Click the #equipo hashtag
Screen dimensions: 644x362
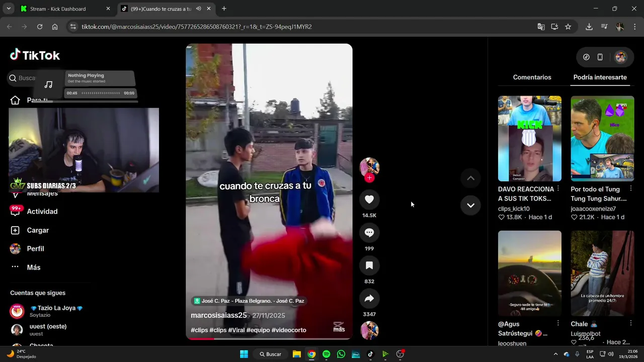tap(258, 330)
